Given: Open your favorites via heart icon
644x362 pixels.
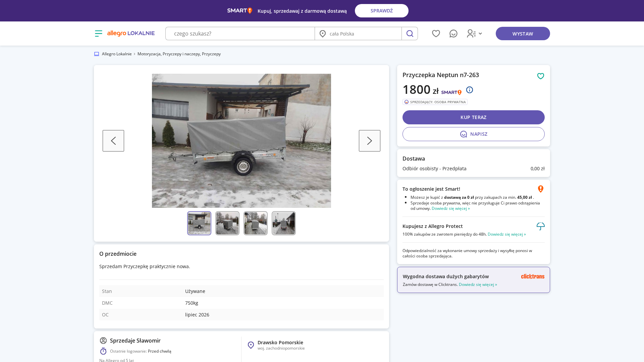Looking at the screenshot, I should tap(436, 33).
